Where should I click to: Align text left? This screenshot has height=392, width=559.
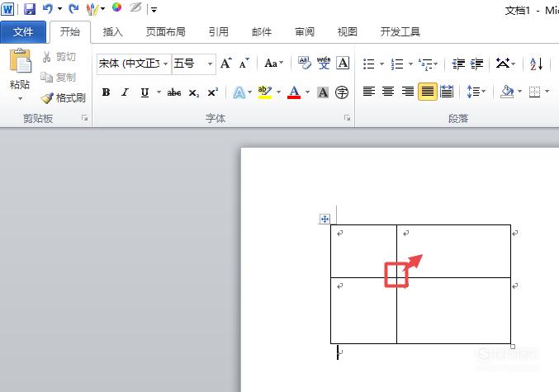tap(369, 92)
